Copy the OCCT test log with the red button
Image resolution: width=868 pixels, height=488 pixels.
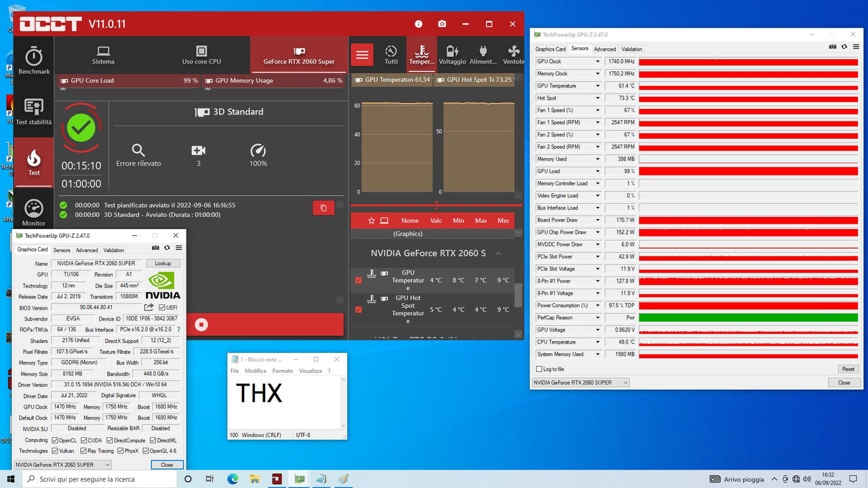tap(323, 208)
